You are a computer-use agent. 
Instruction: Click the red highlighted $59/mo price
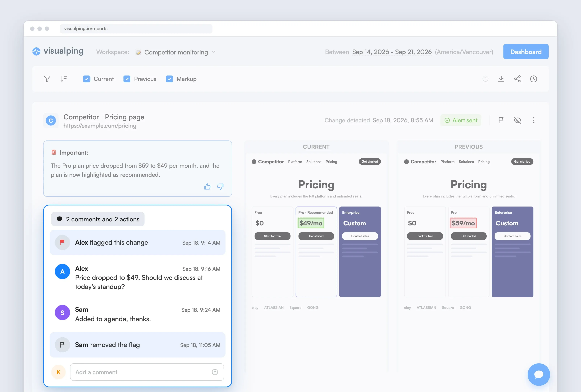point(463,223)
